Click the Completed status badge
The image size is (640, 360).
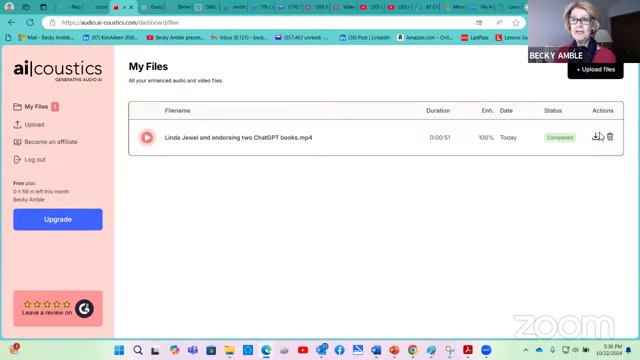tap(560, 138)
